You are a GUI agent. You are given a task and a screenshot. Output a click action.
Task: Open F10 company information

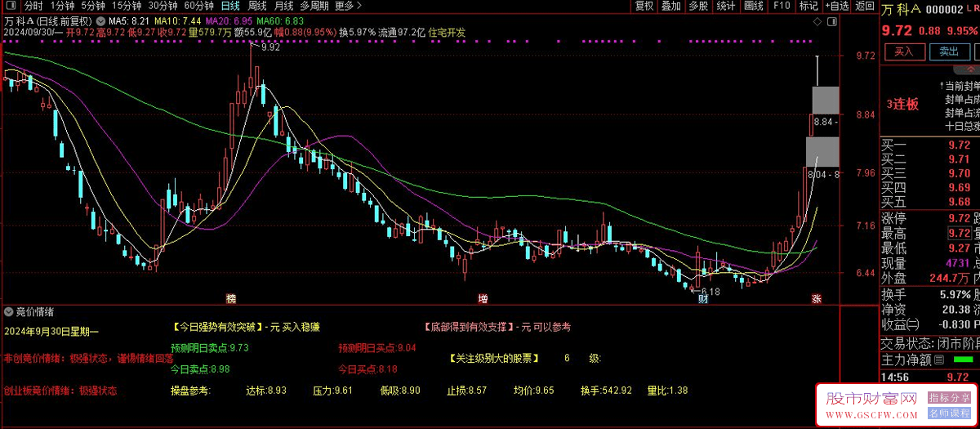782,6
